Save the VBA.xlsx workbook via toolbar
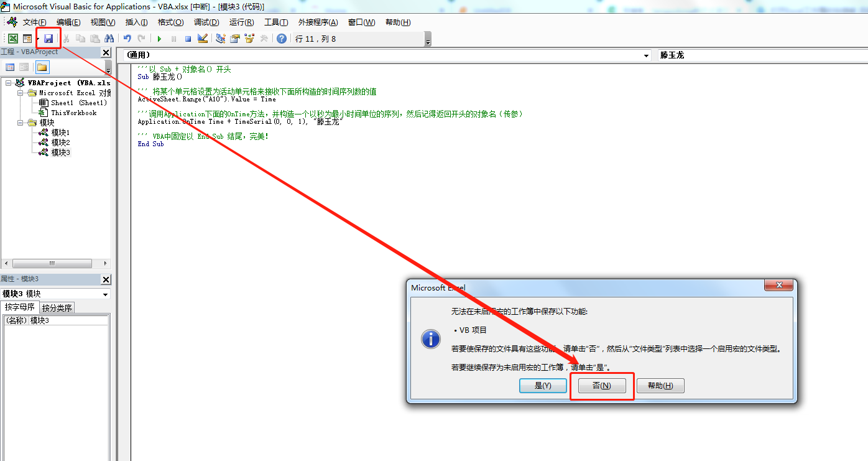868x461 pixels. click(x=48, y=39)
